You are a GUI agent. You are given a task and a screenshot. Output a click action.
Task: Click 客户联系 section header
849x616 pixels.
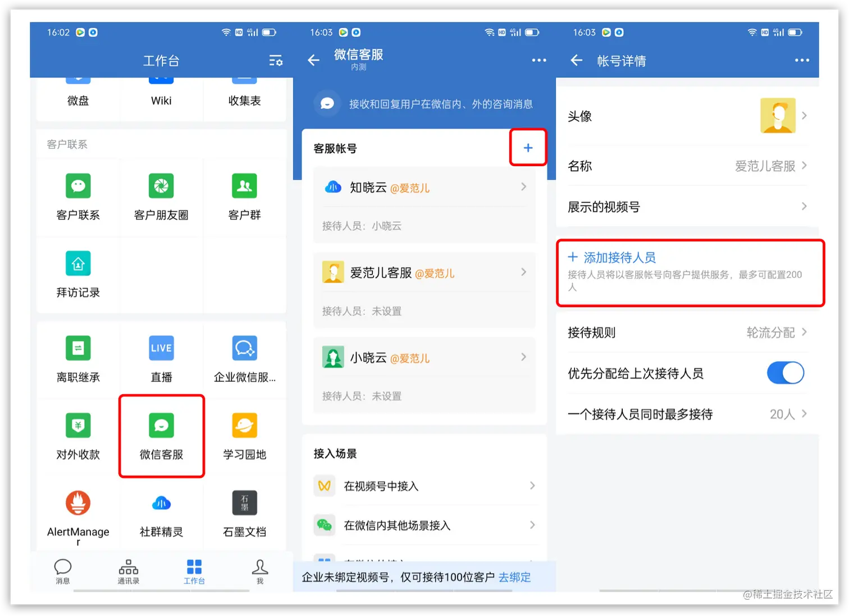point(67,144)
